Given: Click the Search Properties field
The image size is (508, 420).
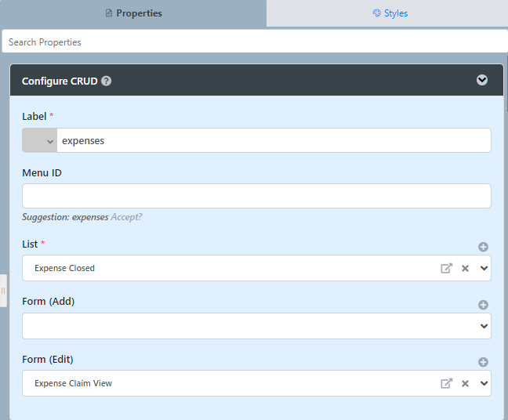Looking at the screenshot, I should coord(255,42).
